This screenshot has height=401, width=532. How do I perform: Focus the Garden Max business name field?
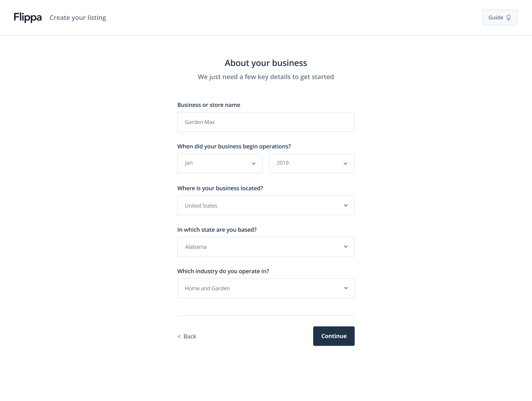pyautogui.click(x=266, y=122)
